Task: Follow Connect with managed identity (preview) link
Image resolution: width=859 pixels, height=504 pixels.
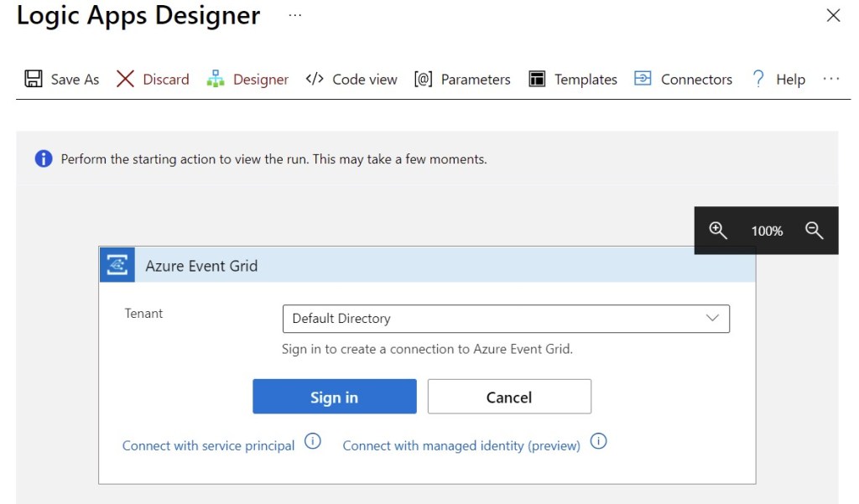Action: [x=461, y=446]
